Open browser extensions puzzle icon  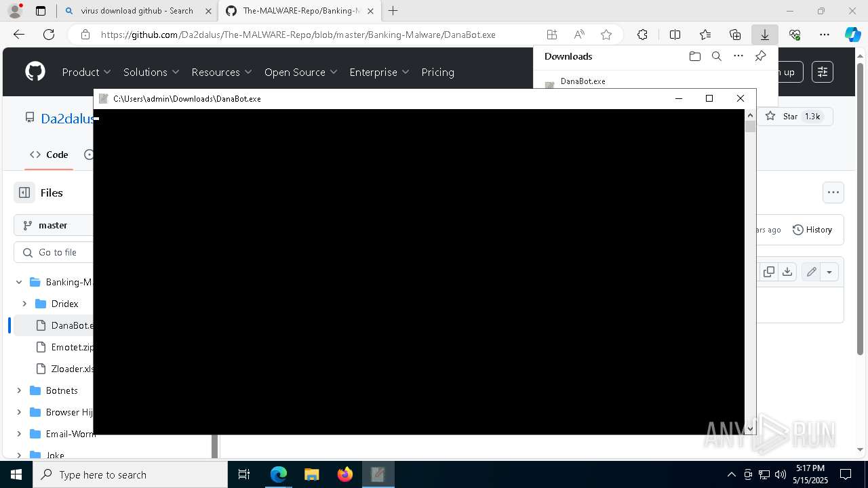[x=642, y=35]
